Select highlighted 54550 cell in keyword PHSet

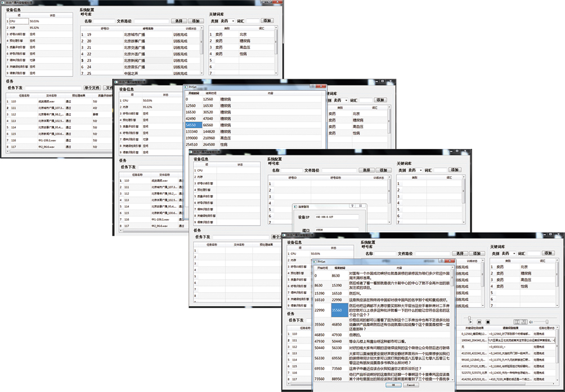click(194, 125)
